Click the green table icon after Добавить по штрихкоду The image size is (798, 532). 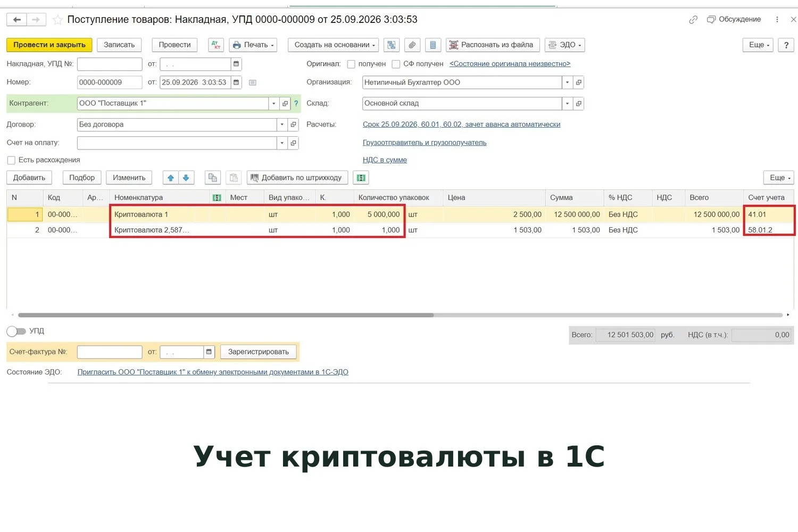point(361,178)
